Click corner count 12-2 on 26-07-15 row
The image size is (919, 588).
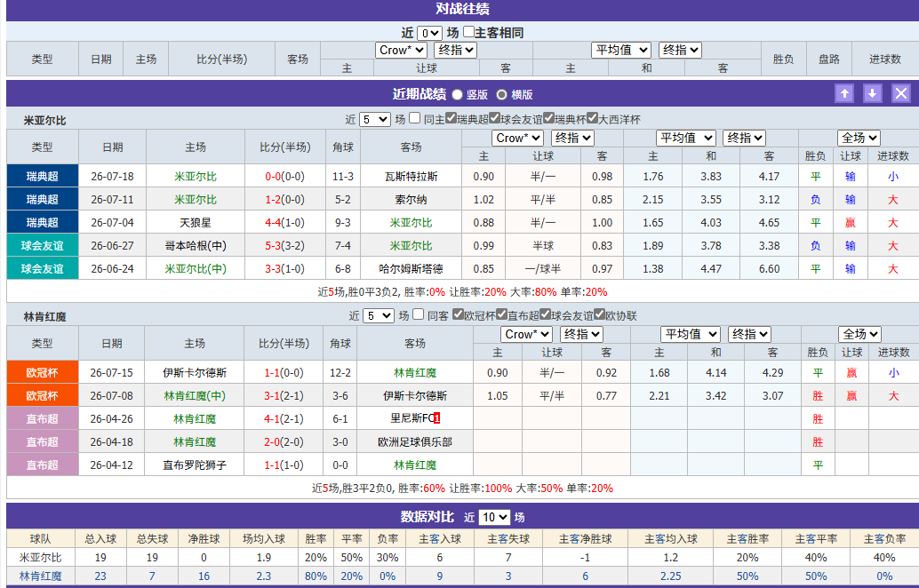340,372
